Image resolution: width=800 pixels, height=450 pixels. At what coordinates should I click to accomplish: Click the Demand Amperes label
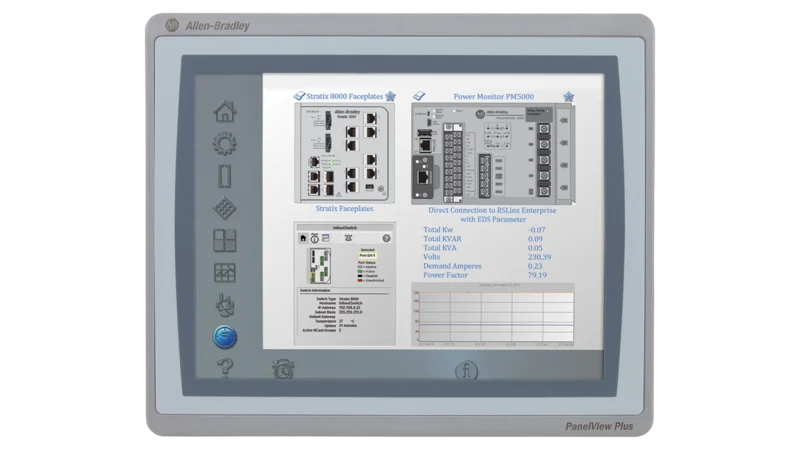coord(452,266)
